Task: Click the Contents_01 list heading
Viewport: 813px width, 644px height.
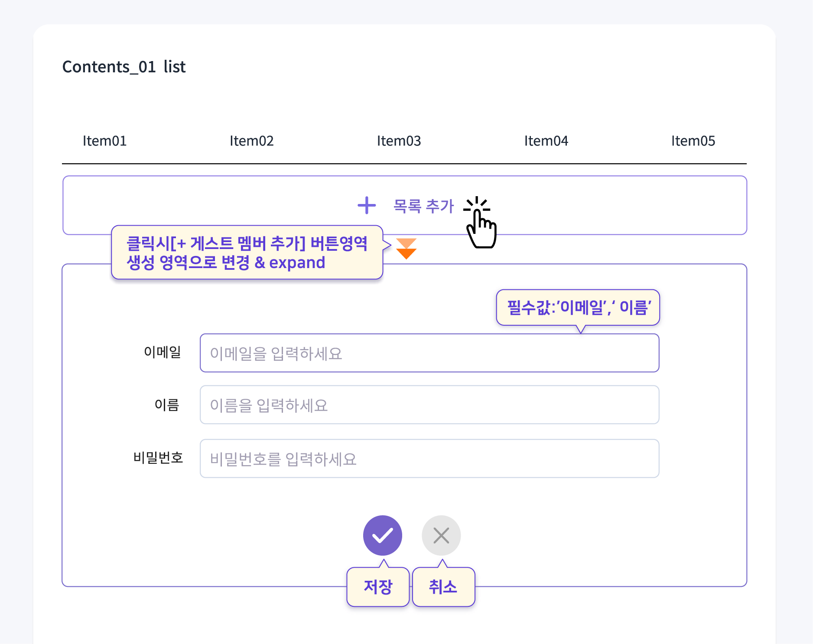Action: pos(124,66)
